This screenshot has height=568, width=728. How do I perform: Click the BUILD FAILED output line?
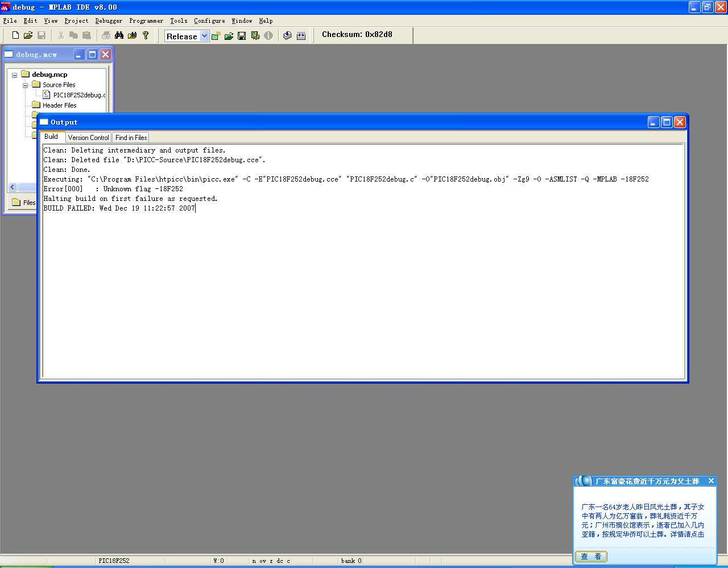tap(119, 208)
